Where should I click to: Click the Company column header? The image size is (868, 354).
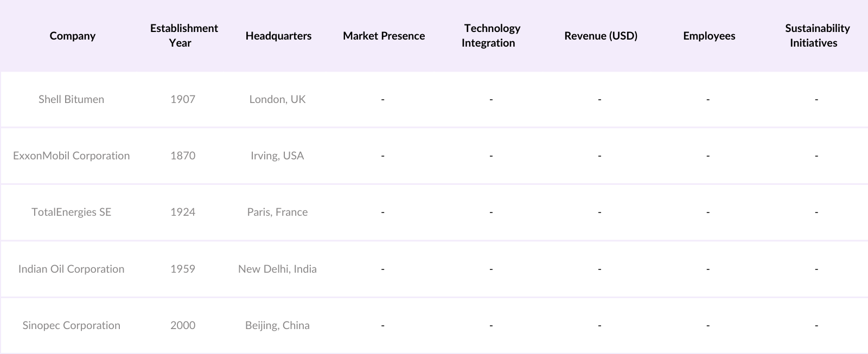click(x=72, y=36)
